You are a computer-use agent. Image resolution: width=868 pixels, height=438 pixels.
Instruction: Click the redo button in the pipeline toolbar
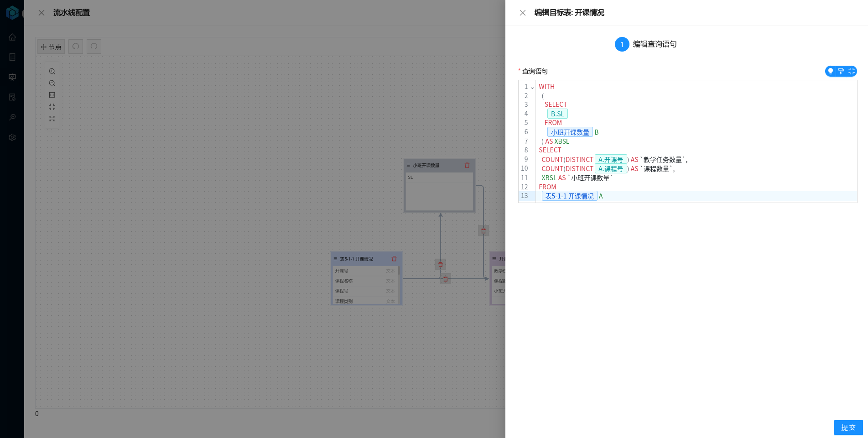[94, 47]
